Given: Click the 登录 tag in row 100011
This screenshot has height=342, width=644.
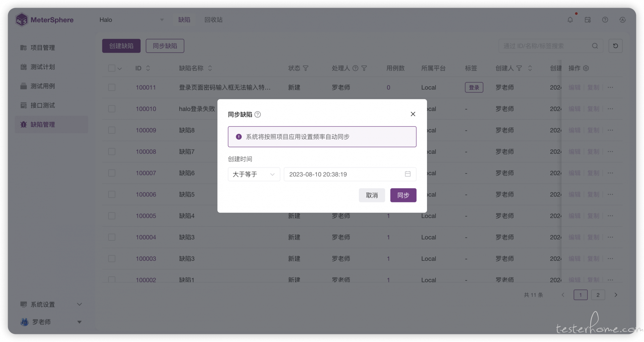Looking at the screenshot, I should [474, 87].
